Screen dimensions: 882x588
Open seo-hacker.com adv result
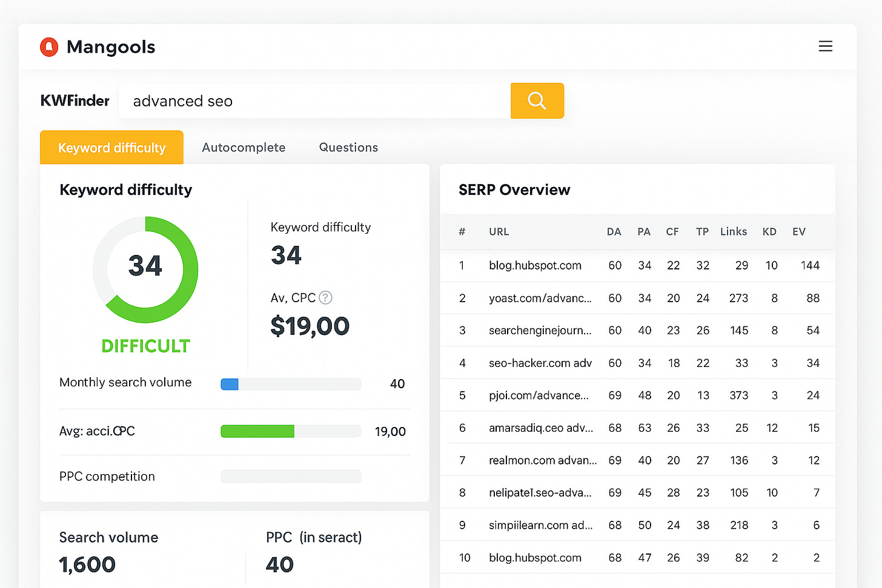pyautogui.click(x=540, y=363)
